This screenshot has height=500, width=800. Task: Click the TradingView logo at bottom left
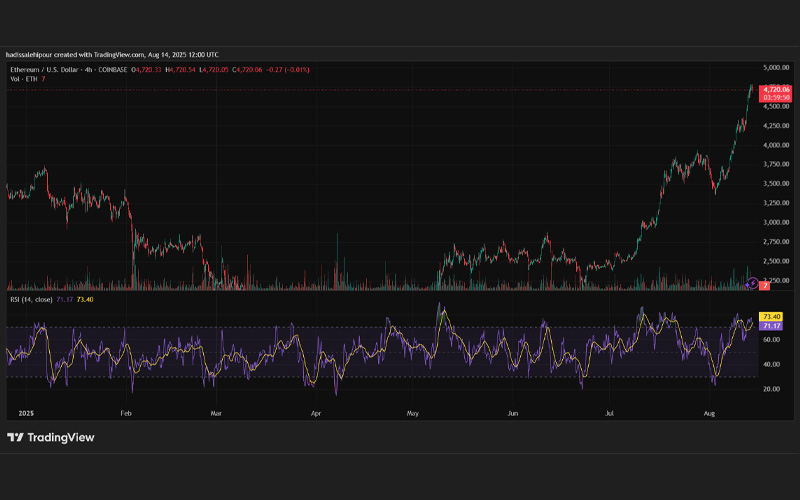pos(51,437)
